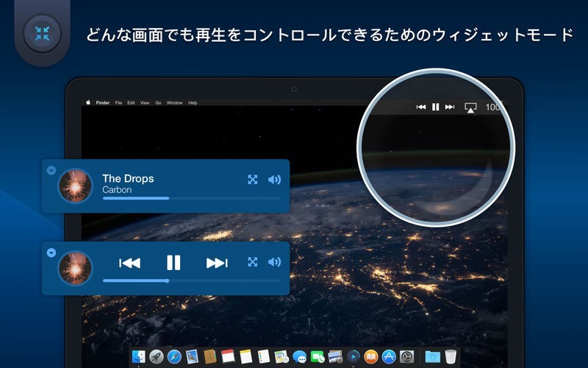Open Safari from the dock
The image size is (588, 368).
pyautogui.click(x=174, y=357)
